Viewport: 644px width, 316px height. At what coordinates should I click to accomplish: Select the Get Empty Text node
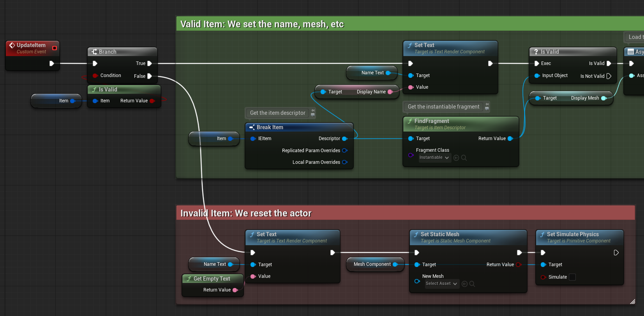213,279
